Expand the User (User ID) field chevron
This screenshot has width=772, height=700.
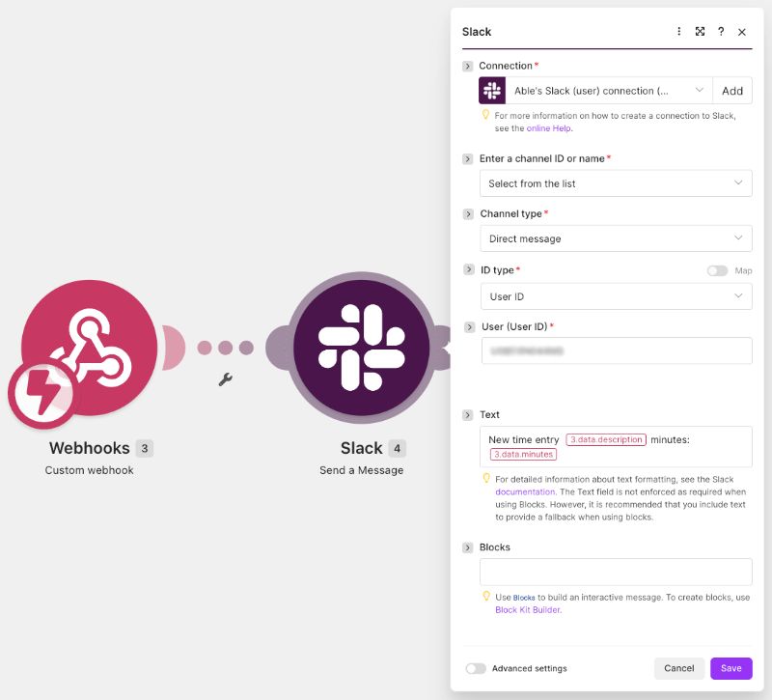tap(469, 326)
